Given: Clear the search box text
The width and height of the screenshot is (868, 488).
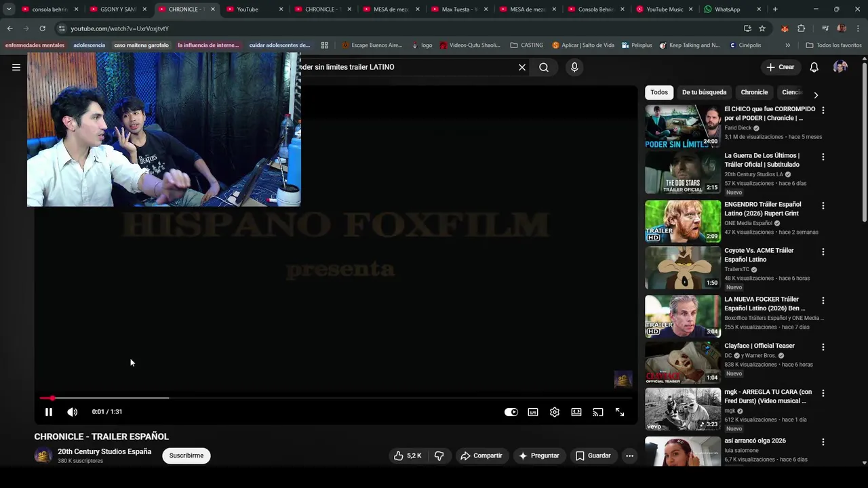Looking at the screenshot, I should tap(522, 67).
